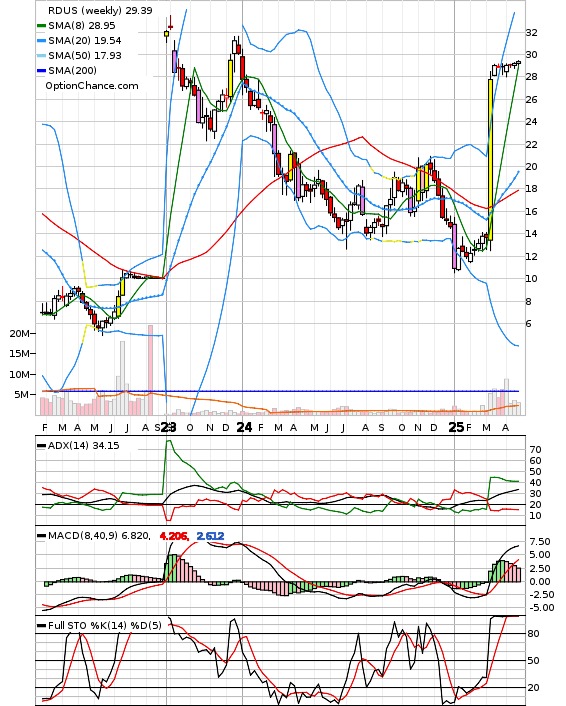
Task: Click the 80 level on the stochastic axis
Action: coord(534,634)
